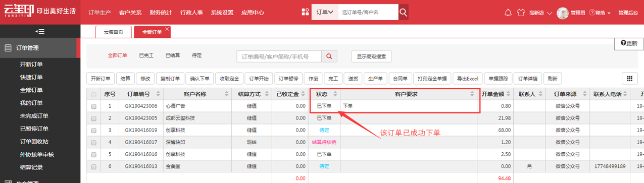The height and width of the screenshot is (183, 644).
Task: Close the 全部订单 tab
Action: [167, 29]
